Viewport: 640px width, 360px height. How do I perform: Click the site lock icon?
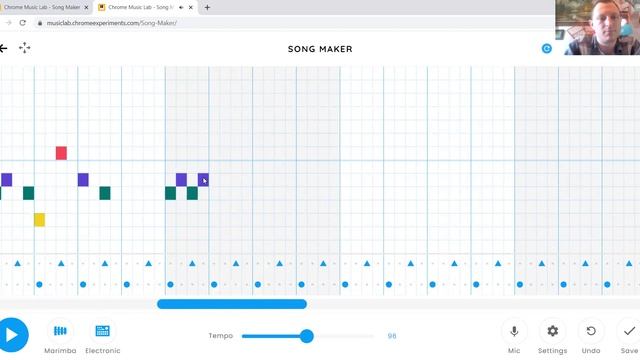tap(40, 23)
